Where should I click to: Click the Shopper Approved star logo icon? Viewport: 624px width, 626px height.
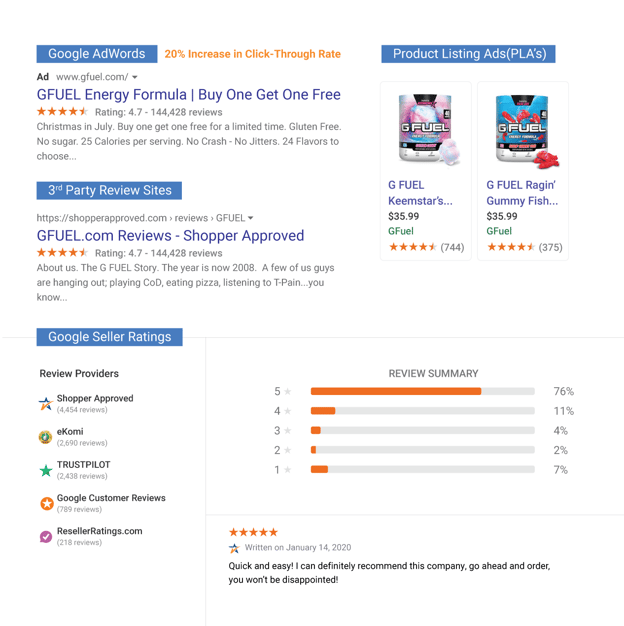(x=46, y=404)
